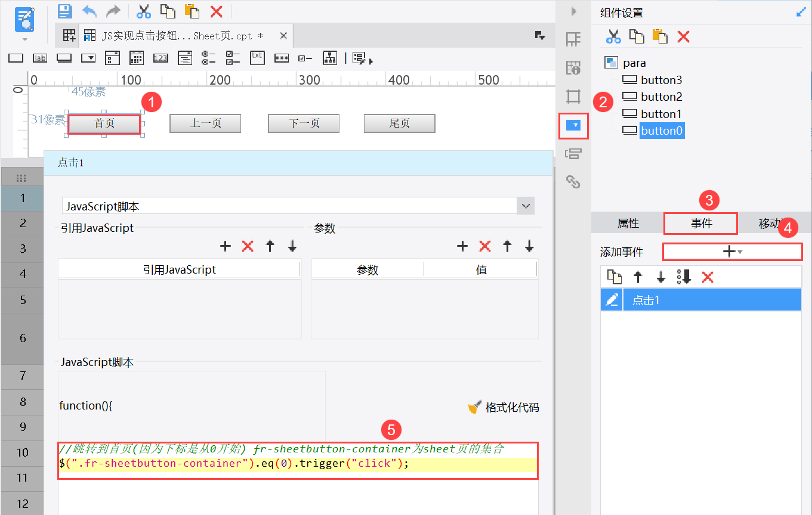
Task: Select the number (123) widget
Action: tap(161, 58)
